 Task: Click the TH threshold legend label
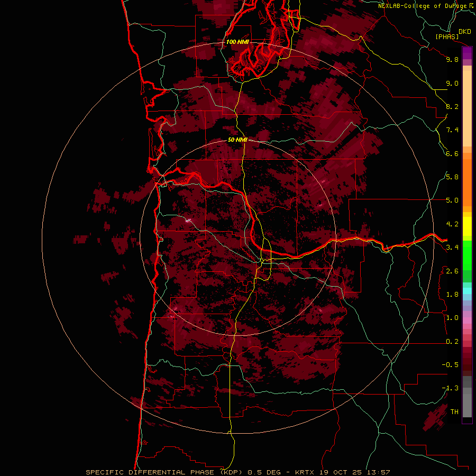(454, 412)
